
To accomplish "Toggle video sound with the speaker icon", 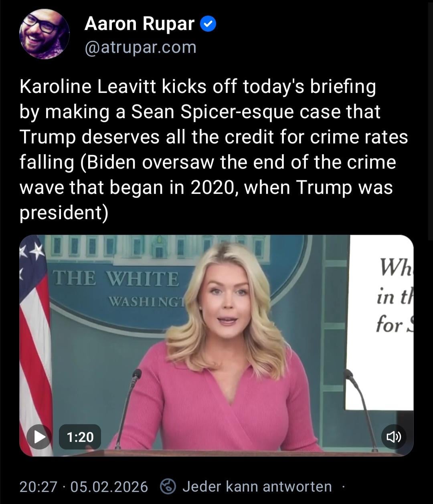I will [394, 437].
